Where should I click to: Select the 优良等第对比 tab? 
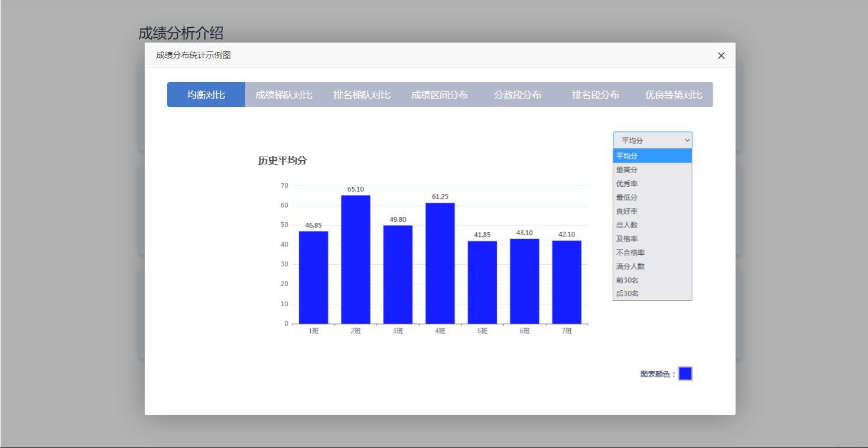[x=674, y=95]
